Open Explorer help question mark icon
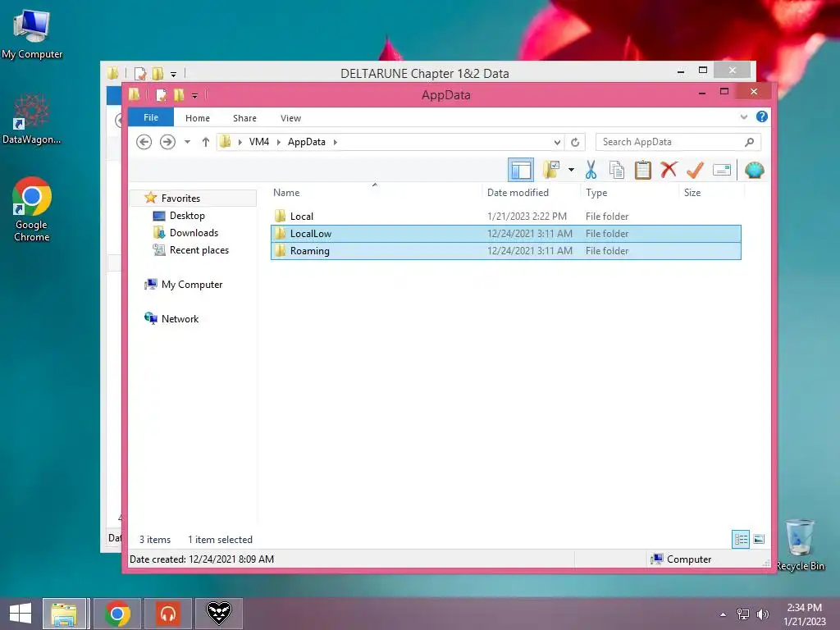This screenshot has width=840, height=630. (762, 116)
